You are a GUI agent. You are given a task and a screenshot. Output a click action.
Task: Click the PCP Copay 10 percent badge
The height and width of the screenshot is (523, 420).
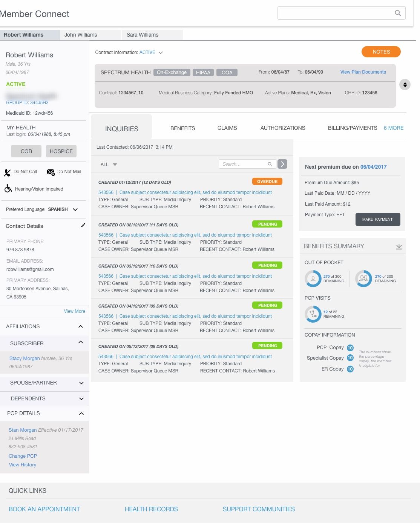pos(350,348)
